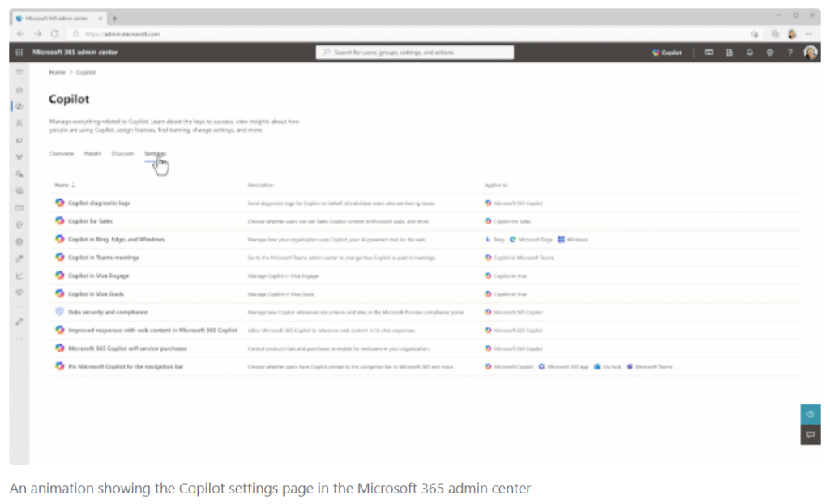Select the Settings tab
The height and width of the screenshot is (504, 830).
pyautogui.click(x=155, y=154)
